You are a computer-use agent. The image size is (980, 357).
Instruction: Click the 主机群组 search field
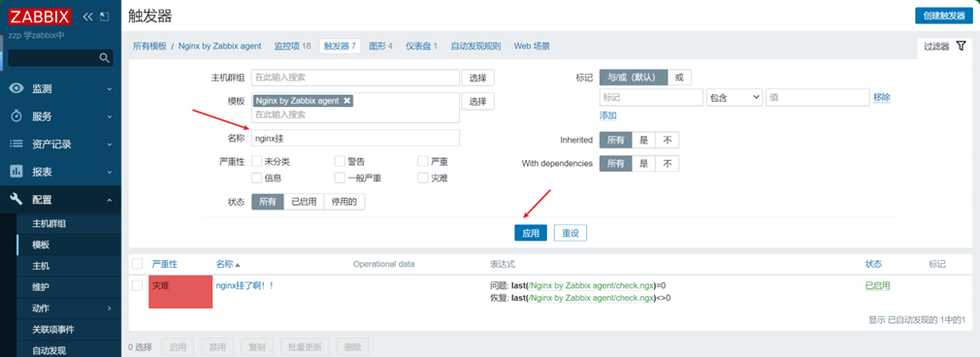(356, 78)
